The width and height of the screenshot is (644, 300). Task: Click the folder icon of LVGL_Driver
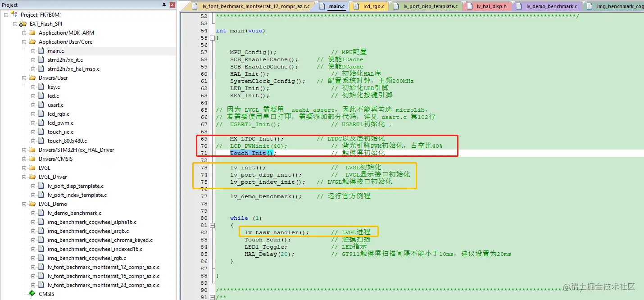click(x=32, y=177)
